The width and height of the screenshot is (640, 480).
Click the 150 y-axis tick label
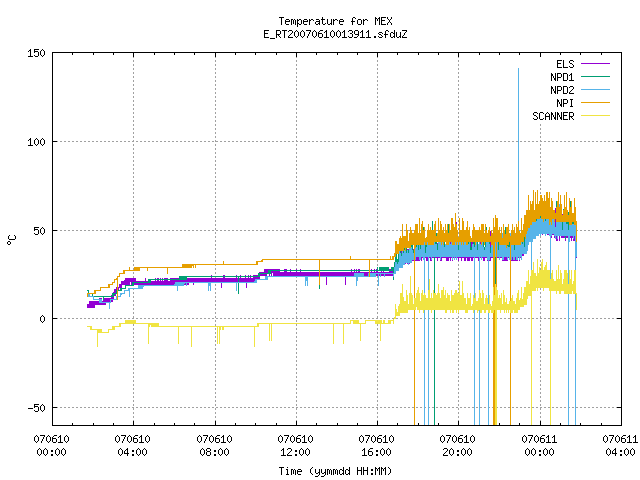(36, 53)
